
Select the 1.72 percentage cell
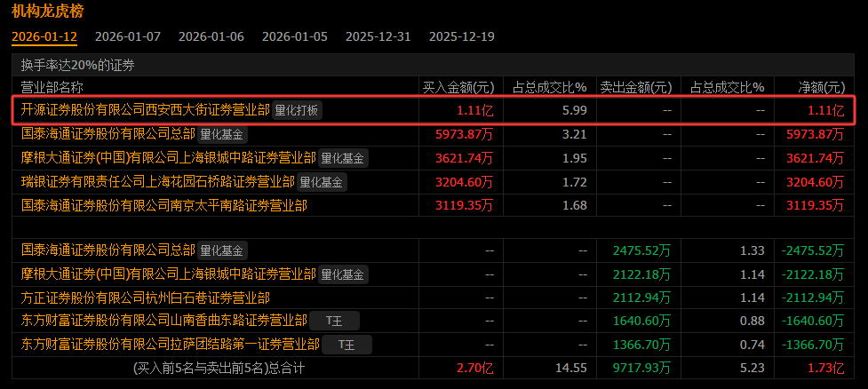pos(577,182)
